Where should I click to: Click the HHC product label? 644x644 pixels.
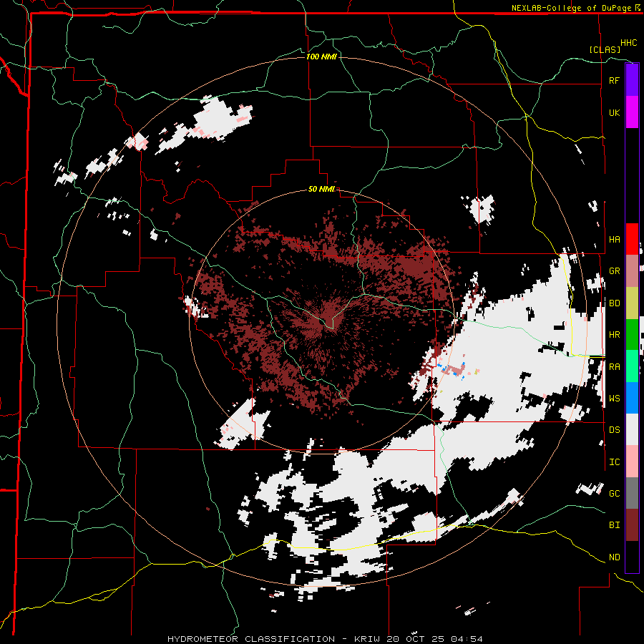tap(629, 43)
